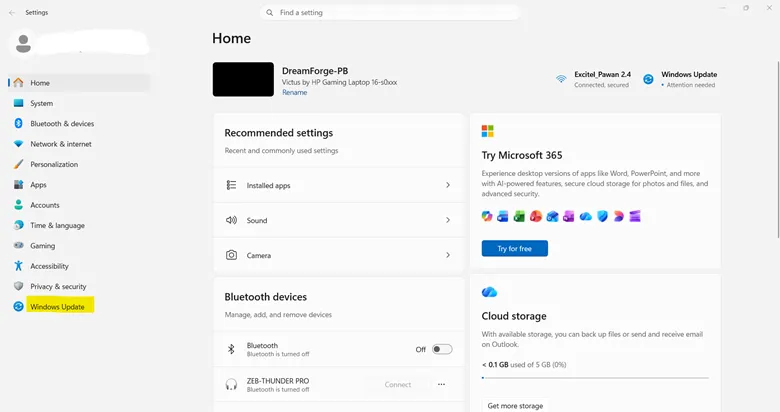780x412 pixels.
Task: Click the Bluetooth & devices sidebar icon
Action: pos(18,123)
